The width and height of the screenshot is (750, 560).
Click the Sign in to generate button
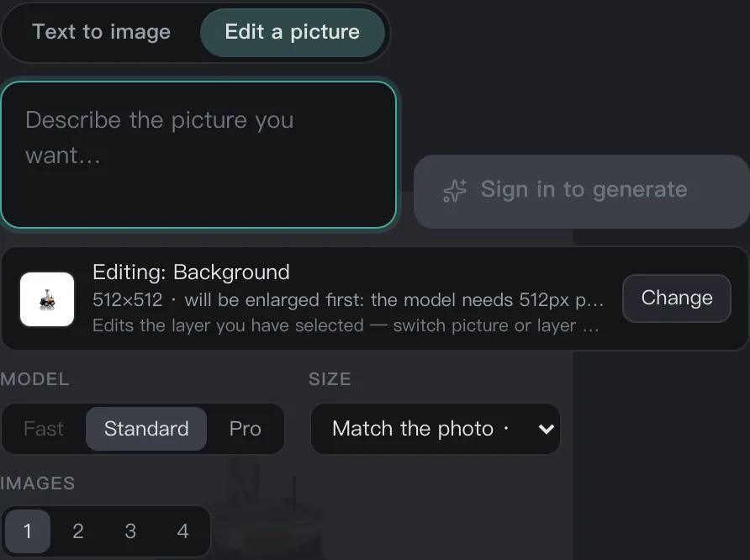tap(582, 191)
